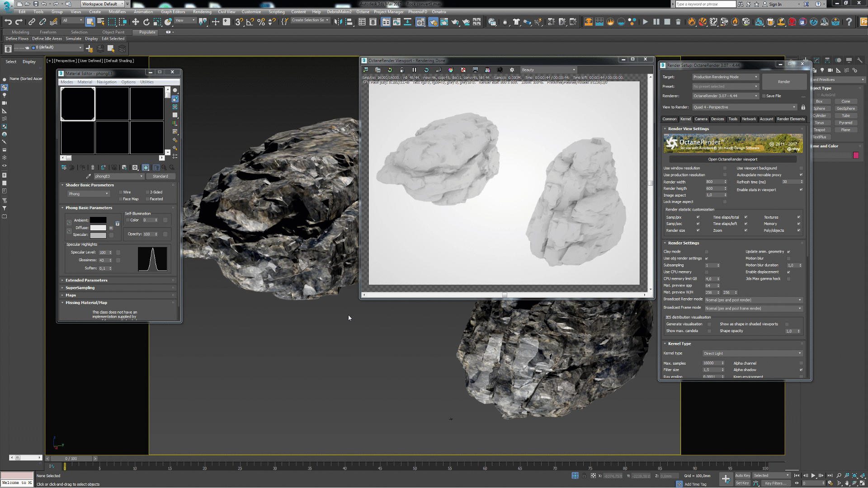This screenshot has height=488, width=868.
Task: Select the Move tool in main toolbar
Action: coord(135,22)
